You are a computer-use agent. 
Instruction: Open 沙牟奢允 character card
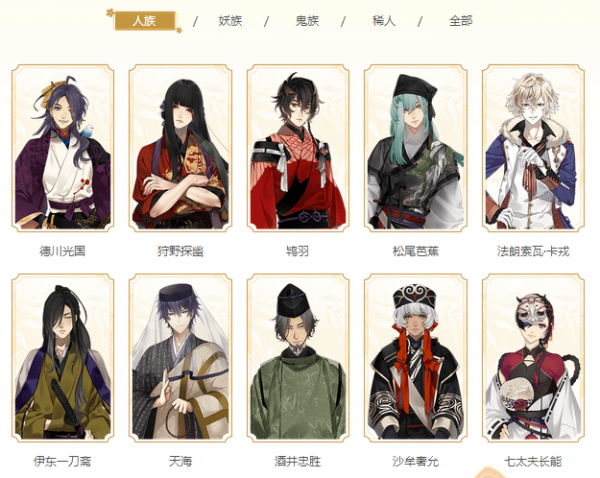click(416, 358)
